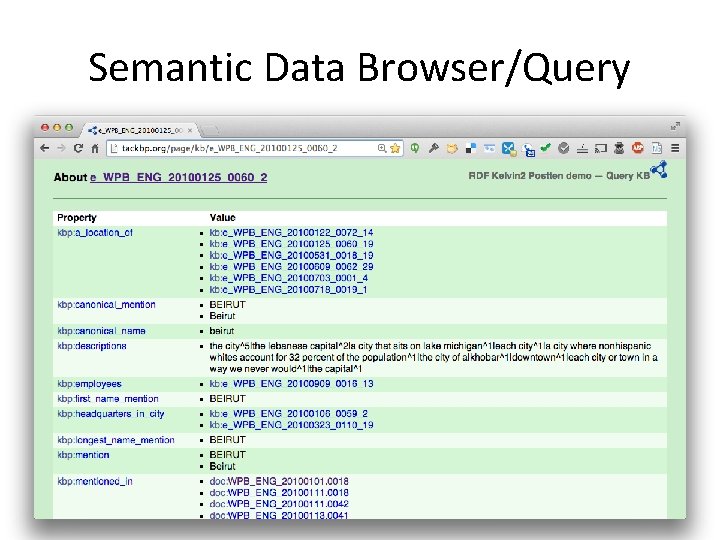Click 'Beirut' under the canonical_mention row
Viewport: 720px width, 540px height.
pos(222,316)
